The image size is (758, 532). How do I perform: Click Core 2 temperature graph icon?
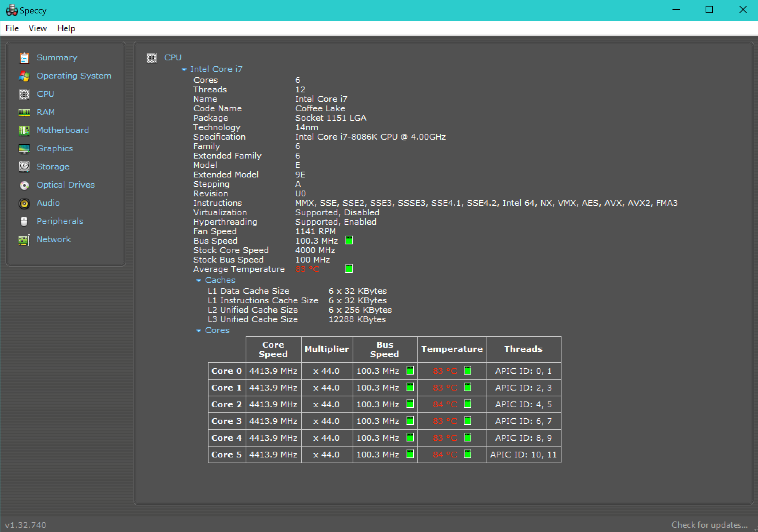468,404
